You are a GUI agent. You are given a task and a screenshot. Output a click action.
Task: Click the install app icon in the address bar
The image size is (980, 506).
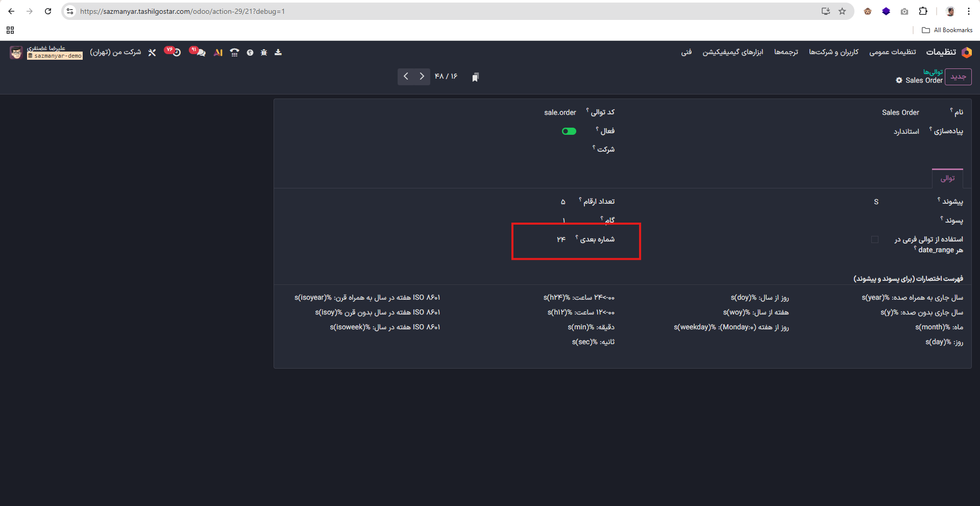point(825,11)
